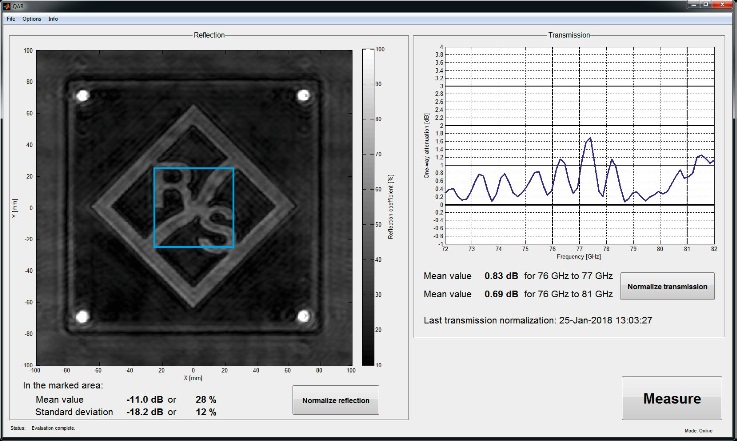Open the Info menu
Image resolution: width=738 pixels, height=442 pixels.
point(53,19)
